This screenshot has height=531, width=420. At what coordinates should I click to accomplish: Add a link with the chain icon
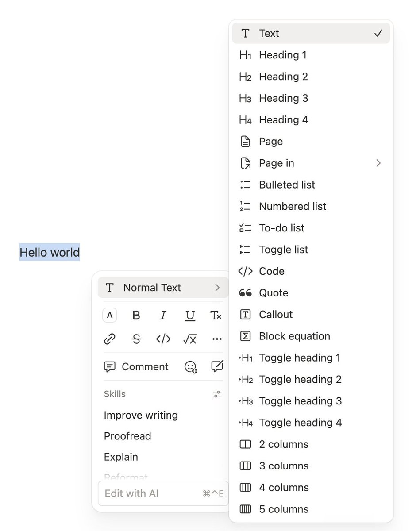(x=110, y=339)
